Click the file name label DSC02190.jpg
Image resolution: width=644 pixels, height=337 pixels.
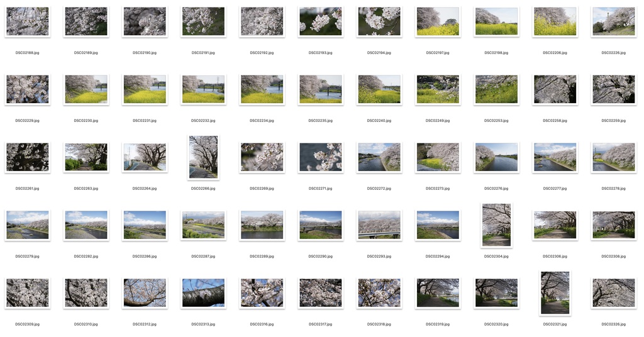[145, 53]
